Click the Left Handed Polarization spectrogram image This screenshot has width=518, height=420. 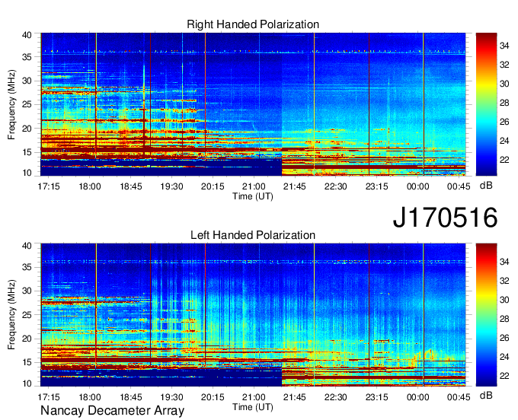[253, 315]
